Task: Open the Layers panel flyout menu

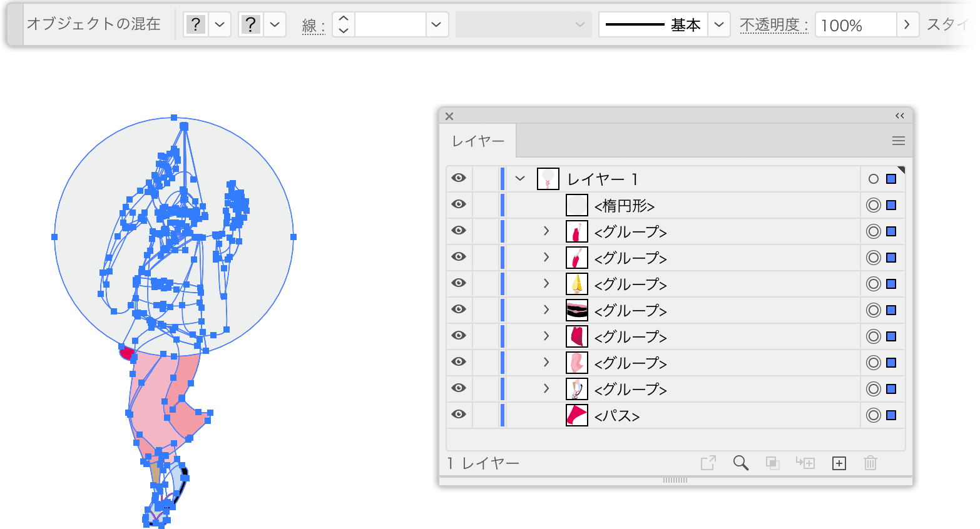Action: coord(899,141)
